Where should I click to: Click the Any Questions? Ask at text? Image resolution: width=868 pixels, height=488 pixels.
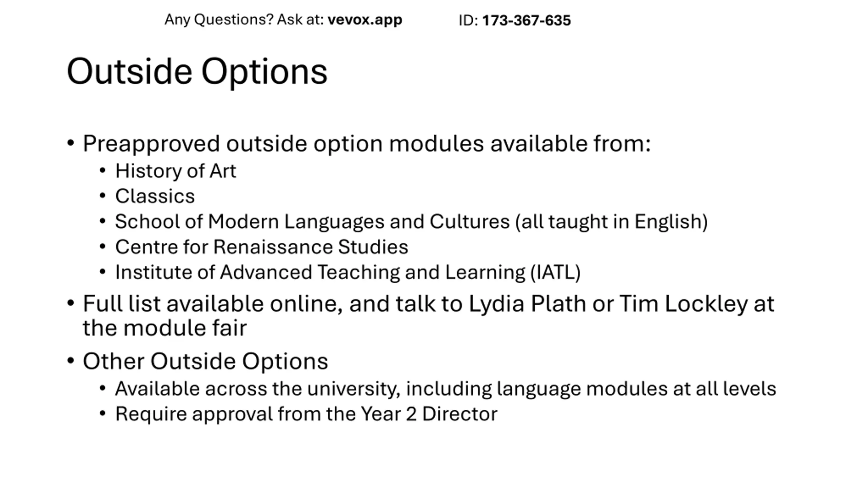[244, 20]
